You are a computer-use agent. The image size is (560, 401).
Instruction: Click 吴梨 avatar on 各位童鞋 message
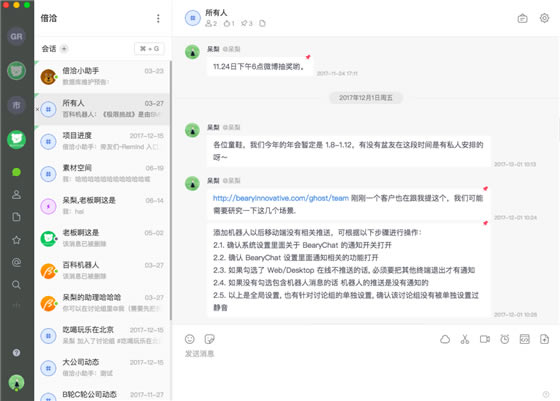[x=192, y=130]
